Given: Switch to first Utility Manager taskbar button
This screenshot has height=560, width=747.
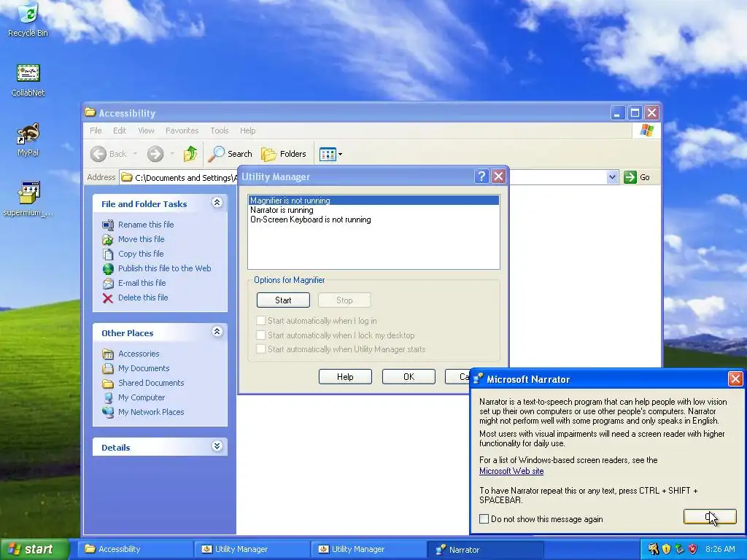Looking at the screenshot, I should 252,549.
